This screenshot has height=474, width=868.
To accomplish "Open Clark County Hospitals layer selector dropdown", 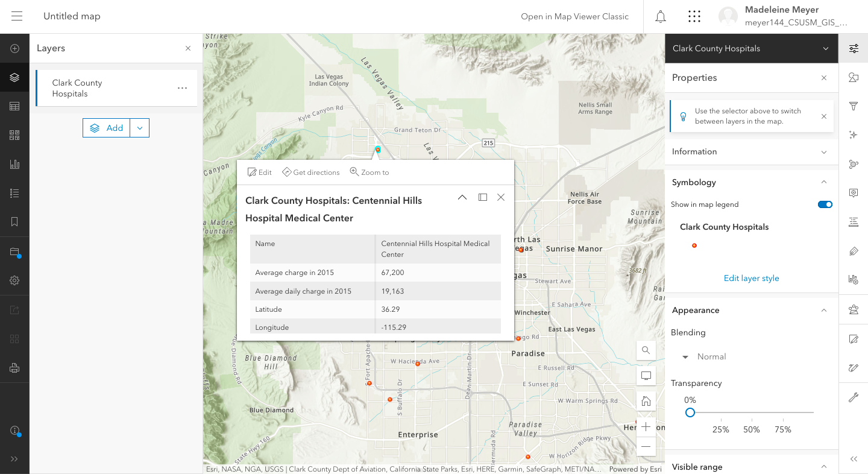I will coord(752,48).
